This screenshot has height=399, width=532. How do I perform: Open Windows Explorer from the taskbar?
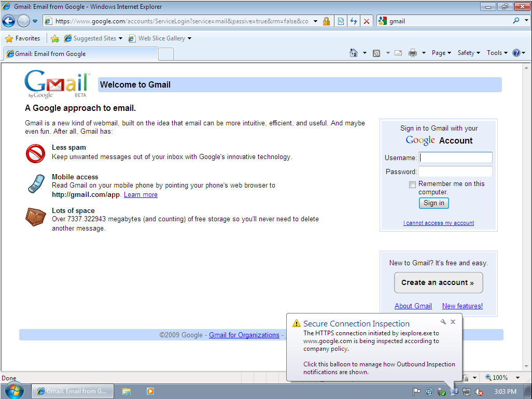[127, 392]
